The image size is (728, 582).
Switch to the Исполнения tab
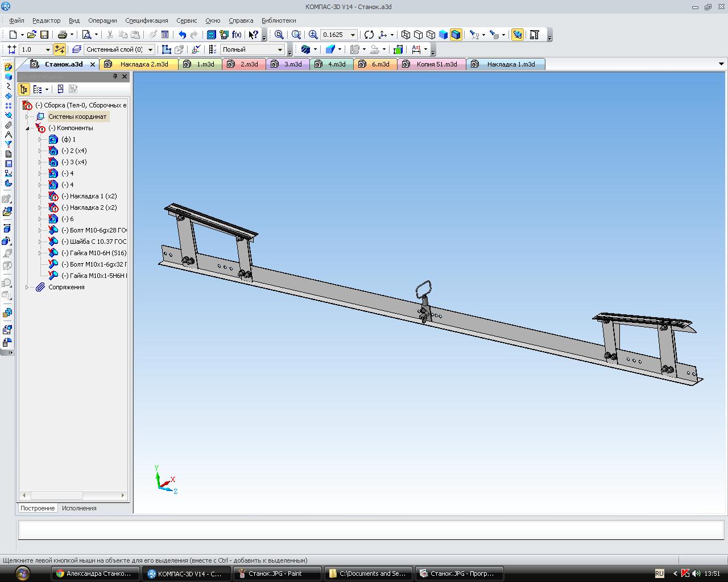pos(79,508)
